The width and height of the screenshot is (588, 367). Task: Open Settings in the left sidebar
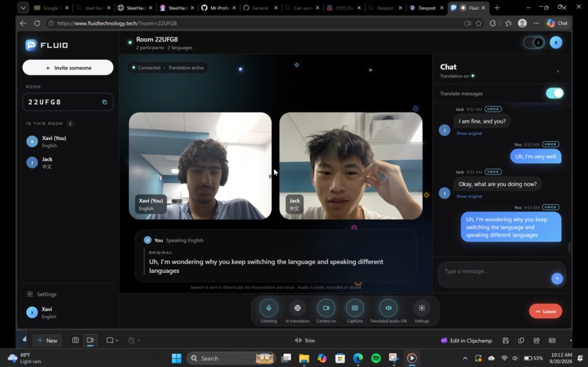(42, 294)
